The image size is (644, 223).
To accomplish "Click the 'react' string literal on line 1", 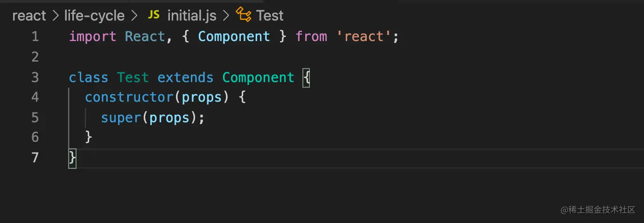I will coord(364,36).
